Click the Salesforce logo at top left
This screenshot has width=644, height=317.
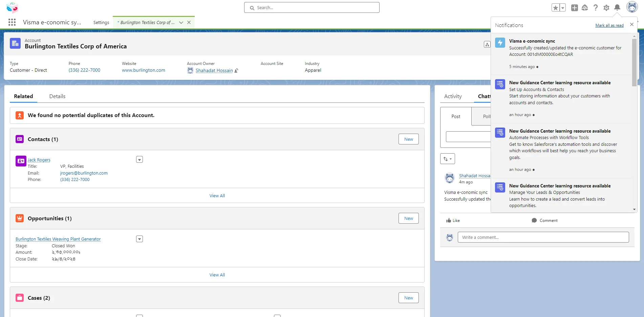[x=12, y=7]
